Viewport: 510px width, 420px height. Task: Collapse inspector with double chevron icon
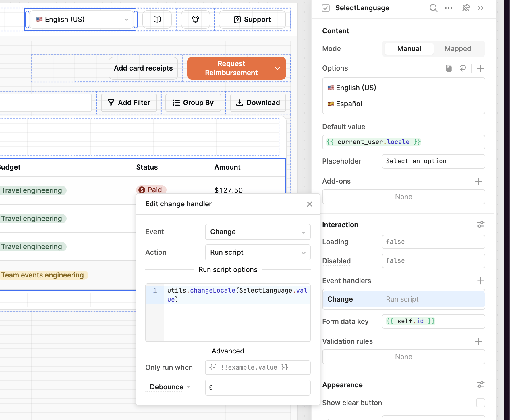481,8
